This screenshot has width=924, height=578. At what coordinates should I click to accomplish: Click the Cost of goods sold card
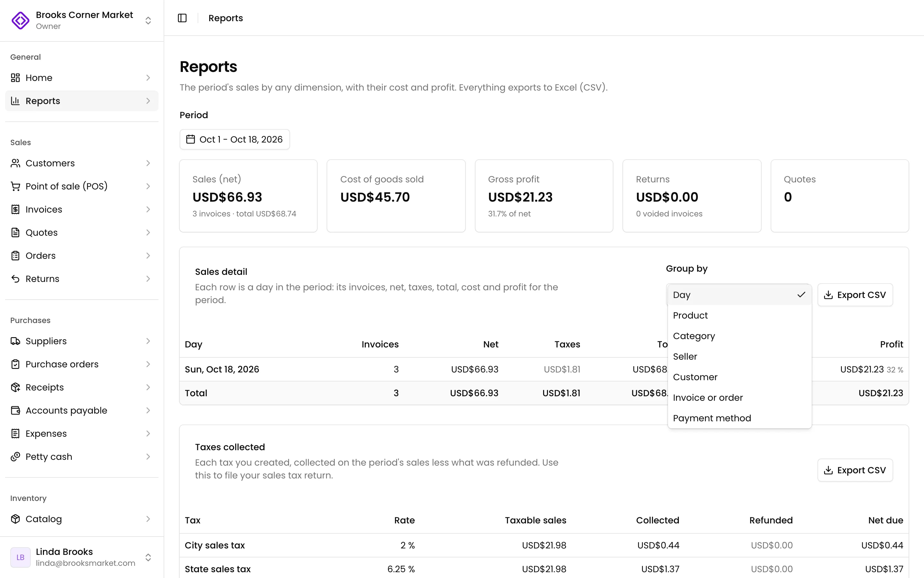[396, 196]
